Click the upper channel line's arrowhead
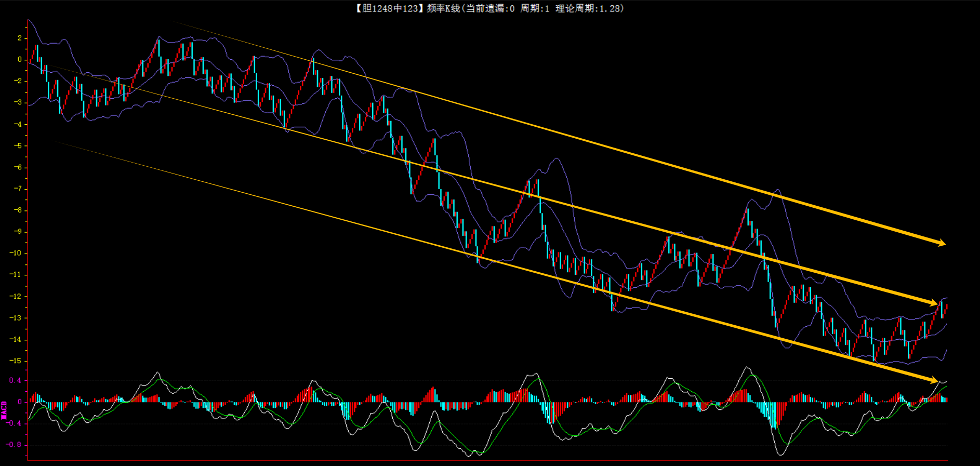 tap(941, 243)
